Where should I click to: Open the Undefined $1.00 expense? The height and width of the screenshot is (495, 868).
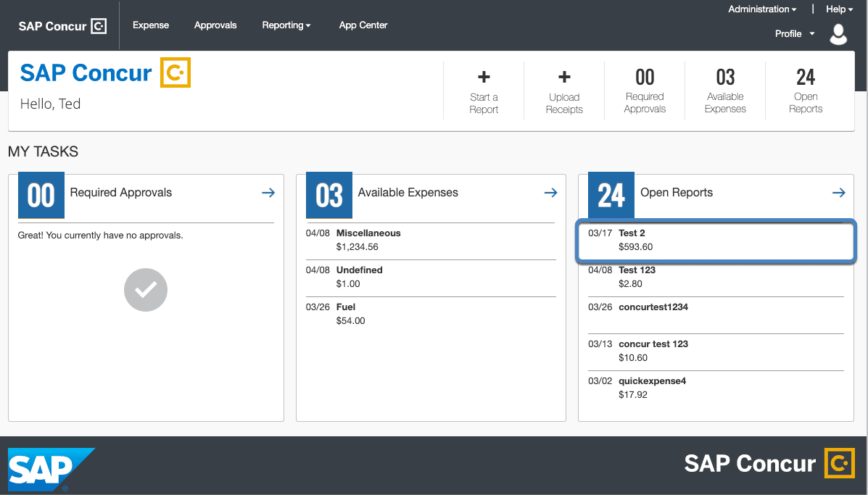[x=431, y=277]
